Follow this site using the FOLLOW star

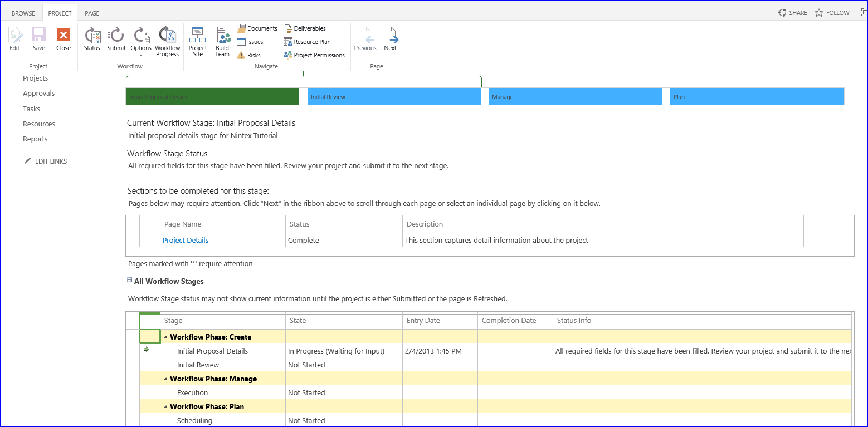832,13
